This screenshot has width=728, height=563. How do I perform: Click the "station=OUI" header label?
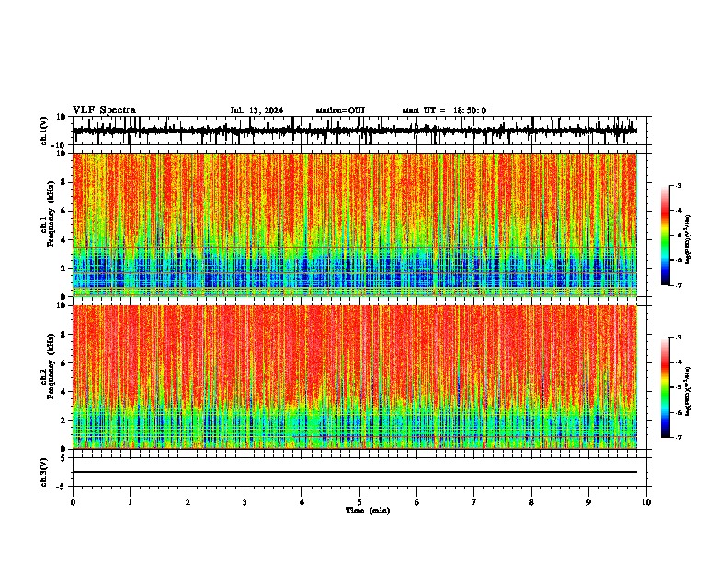(340, 110)
